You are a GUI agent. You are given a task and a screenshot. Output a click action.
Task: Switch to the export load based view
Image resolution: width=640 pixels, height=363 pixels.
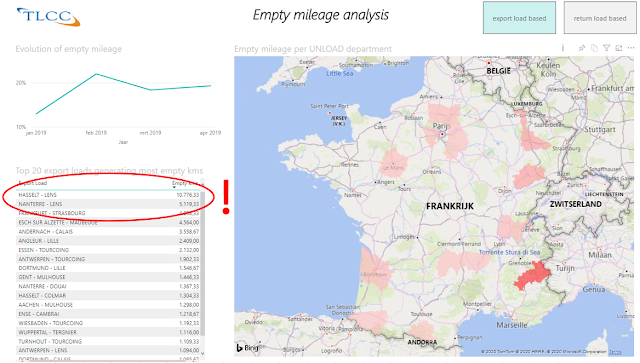pyautogui.click(x=519, y=18)
